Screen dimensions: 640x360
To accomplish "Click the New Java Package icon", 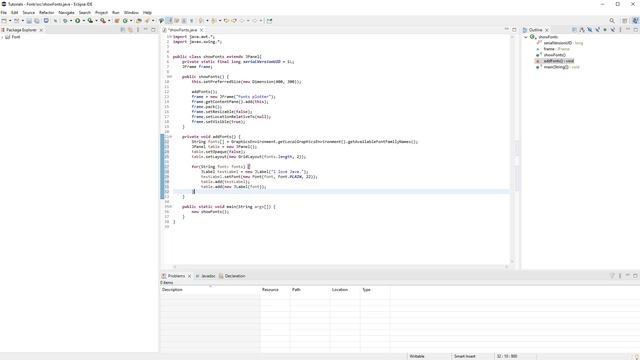I will coord(117,20).
